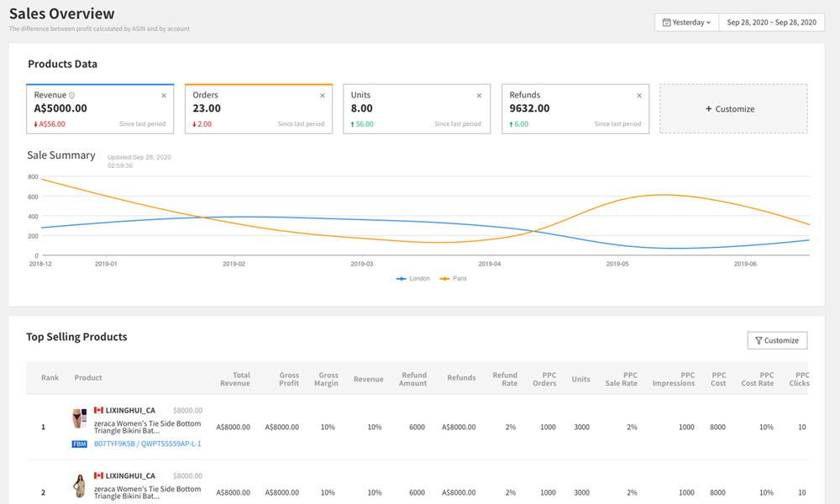
Task: Click the plus icon in Customize card
Action: tap(708, 109)
